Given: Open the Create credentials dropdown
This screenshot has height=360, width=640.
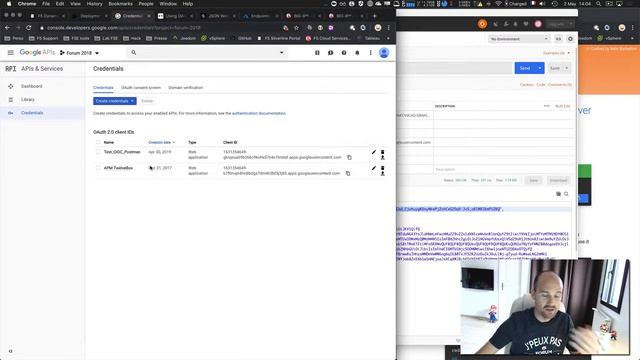Looking at the screenshot, I should [115, 101].
